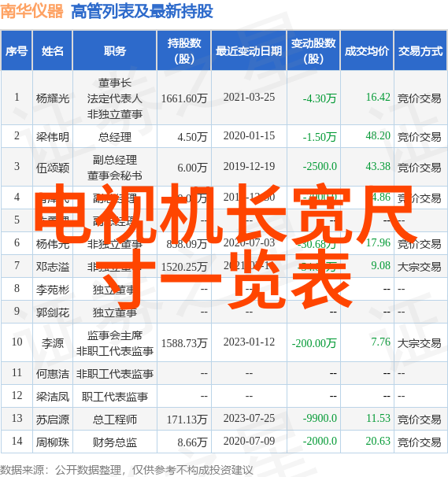
Task: Click the average price 43.38
Action: (378, 166)
